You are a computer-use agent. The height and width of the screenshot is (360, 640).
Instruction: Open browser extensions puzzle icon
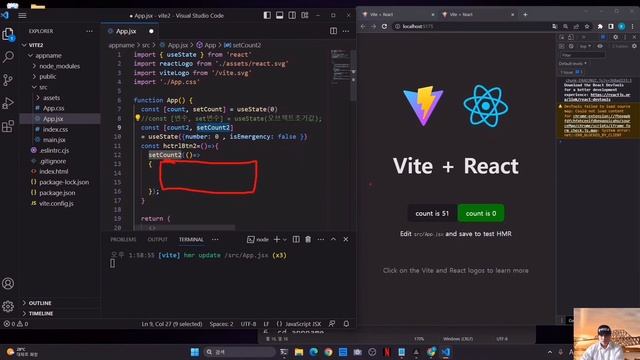coord(600,26)
